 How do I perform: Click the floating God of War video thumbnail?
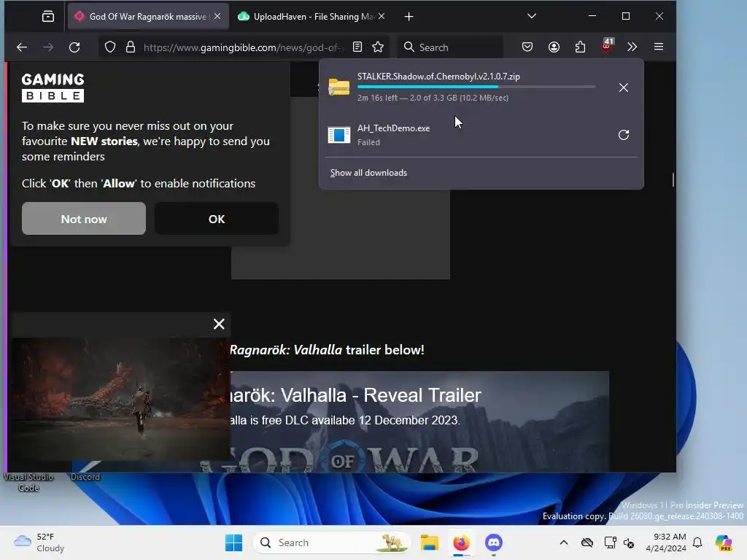pyautogui.click(x=120, y=399)
